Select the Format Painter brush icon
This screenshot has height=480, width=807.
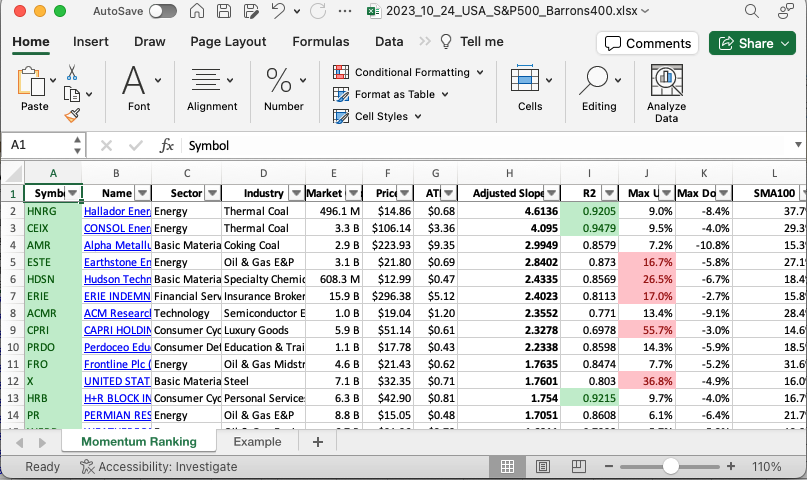point(72,115)
